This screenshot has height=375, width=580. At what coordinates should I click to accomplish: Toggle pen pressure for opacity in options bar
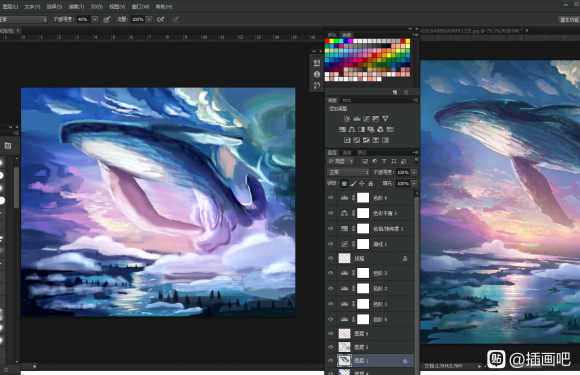point(107,20)
